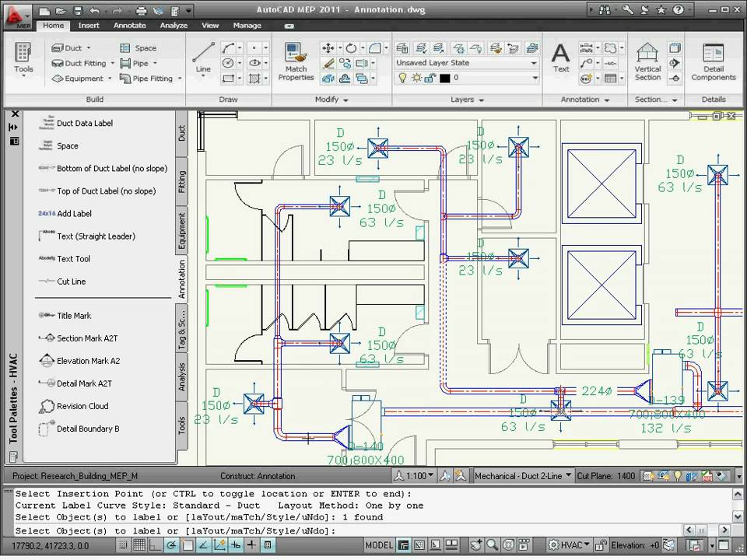Click the Copy tool icon in Modify
This screenshot has height=560, width=747.
point(345,63)
